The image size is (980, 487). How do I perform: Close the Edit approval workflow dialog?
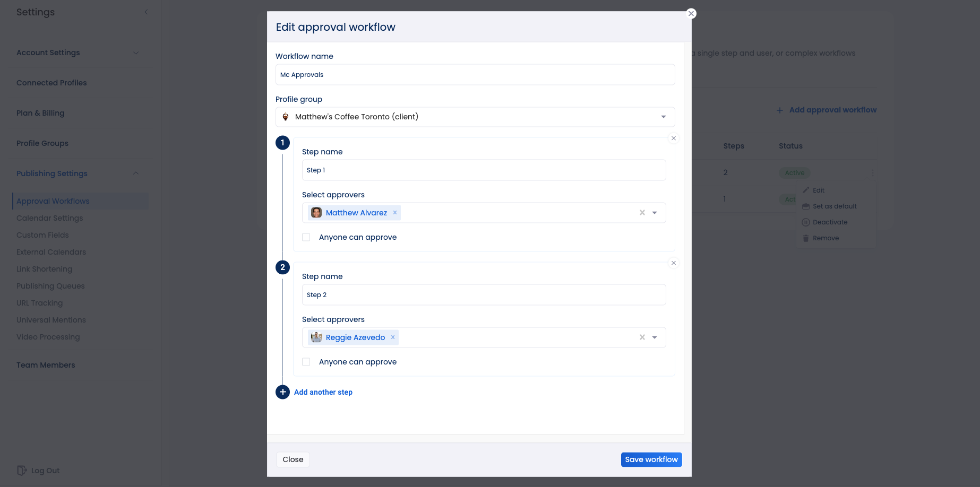point(691,14)
